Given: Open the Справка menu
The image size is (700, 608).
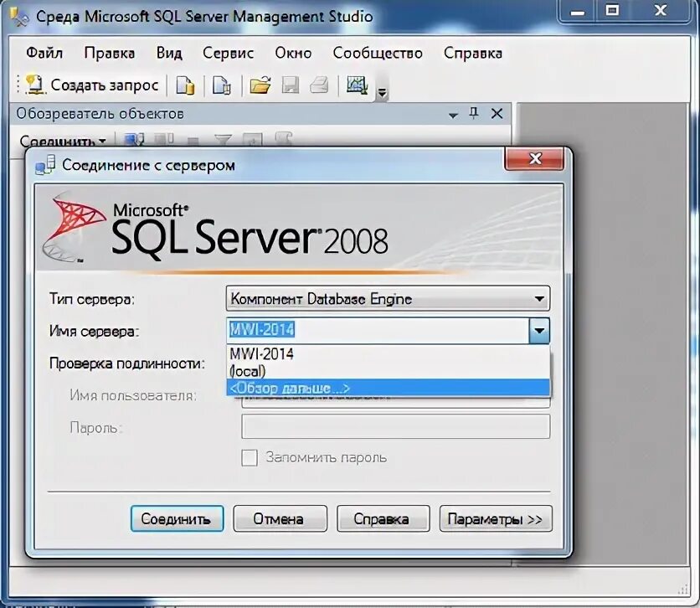Looking at the screenshot, I should click(x=473, y=53).
